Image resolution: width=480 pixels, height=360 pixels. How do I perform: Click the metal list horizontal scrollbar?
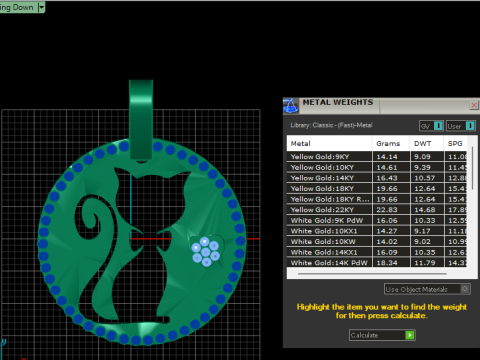tap(372, 274)
